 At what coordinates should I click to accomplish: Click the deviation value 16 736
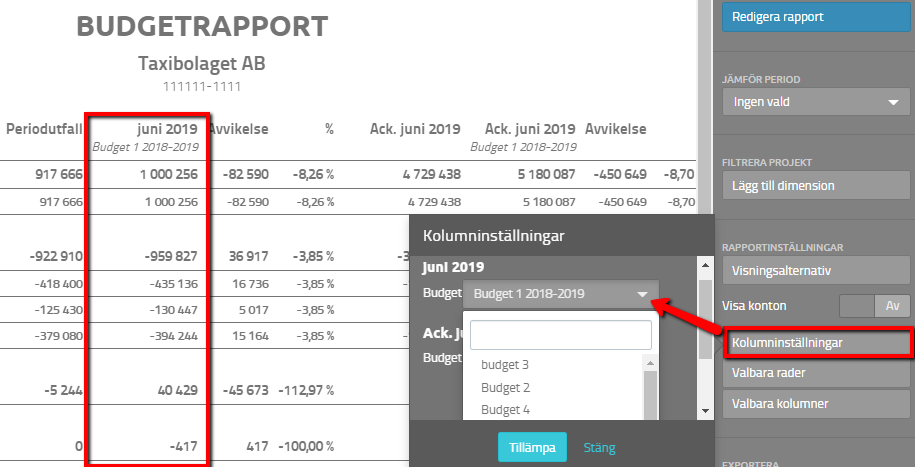pos(250,284)
